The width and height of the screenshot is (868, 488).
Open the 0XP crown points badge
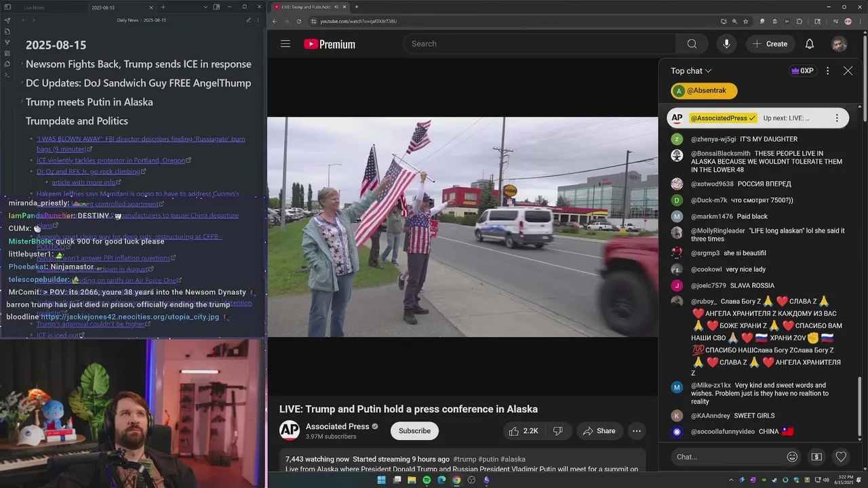pyautogui.click(x=802, y=70)
